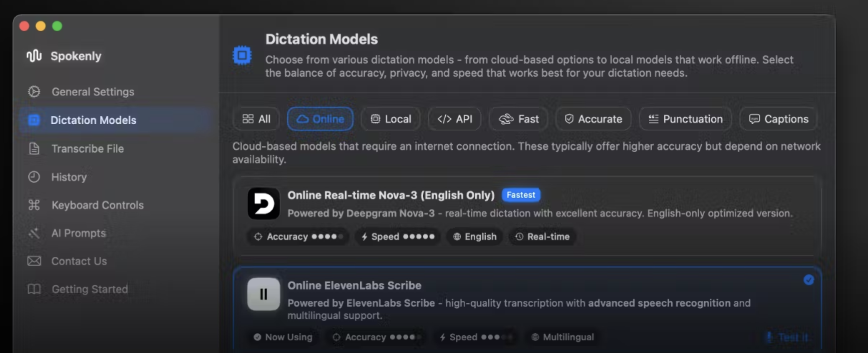
Task: Click the target icon beside Nova-3 Accuracy
Action: point(258,237)
